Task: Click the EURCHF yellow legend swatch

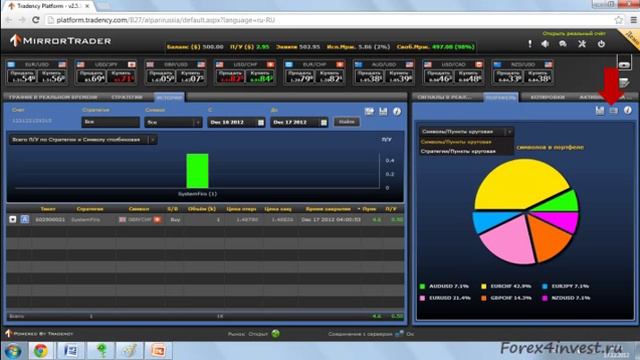Action: 484,286
